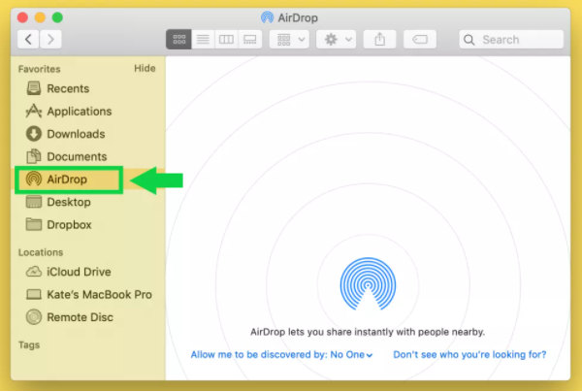
Task: Click the large blue AirDrop icon
Action: [x=368, y=284]
